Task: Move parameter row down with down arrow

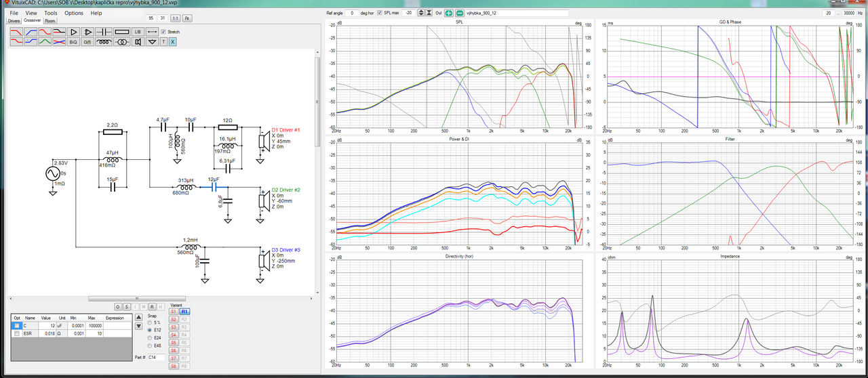Action: tap(139, 327)
